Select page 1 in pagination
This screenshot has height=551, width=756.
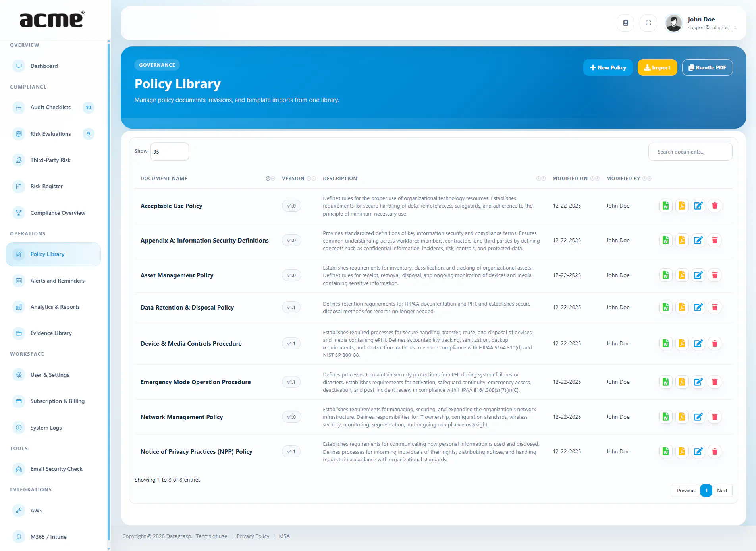[x=706, y=491]
